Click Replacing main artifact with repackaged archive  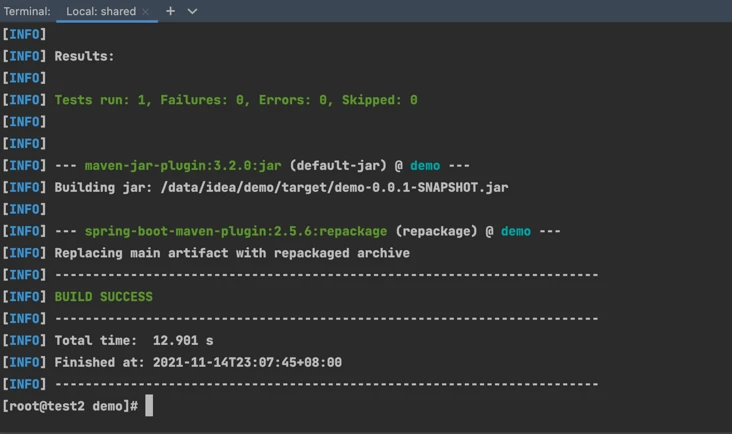tap(232, 253)
